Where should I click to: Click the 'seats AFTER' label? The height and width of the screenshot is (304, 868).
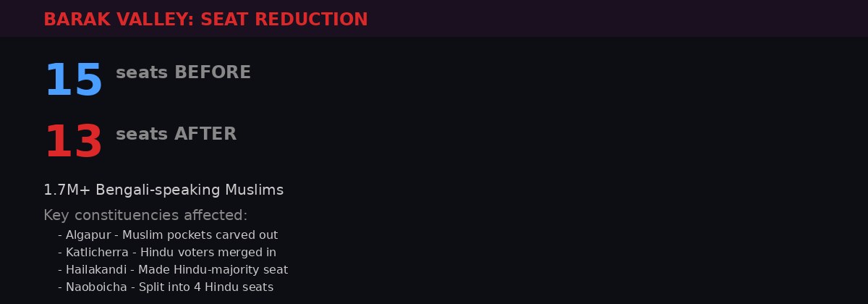pos(176,134)
